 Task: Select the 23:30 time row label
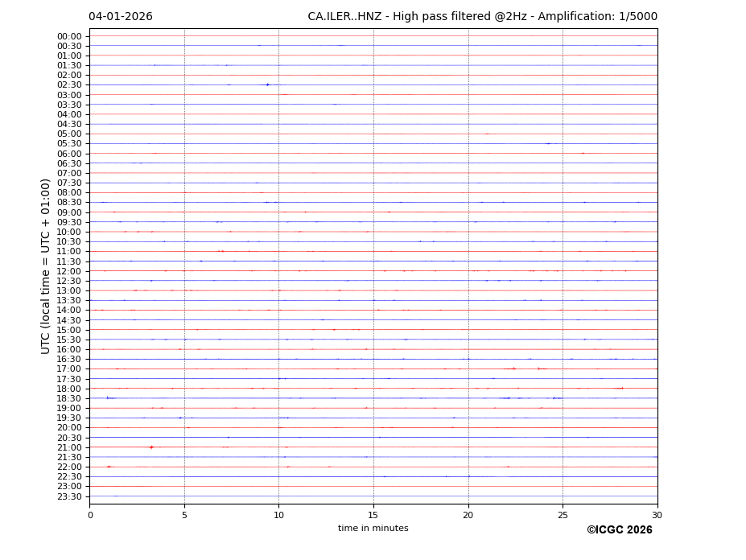click(x=69, y=496)
